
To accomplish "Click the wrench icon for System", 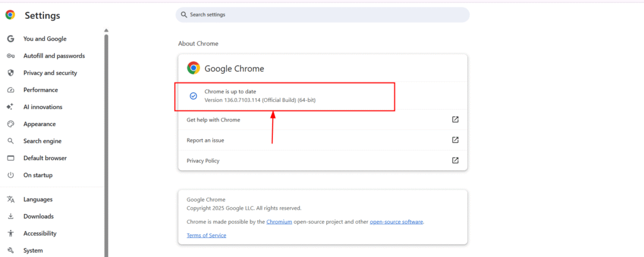I will click(11, 251).
